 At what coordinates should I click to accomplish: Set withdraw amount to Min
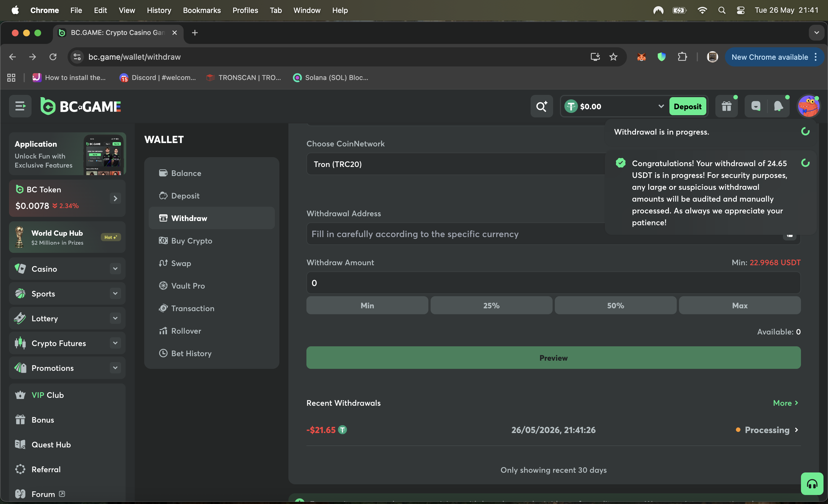coord(367,305)
